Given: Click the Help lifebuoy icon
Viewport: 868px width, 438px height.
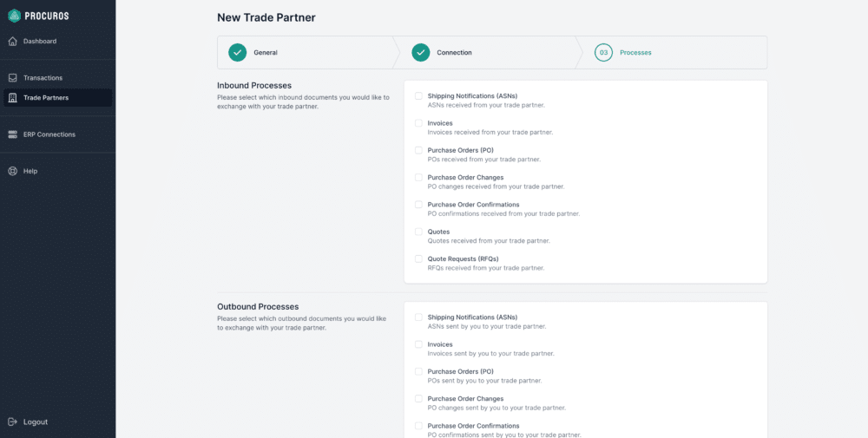Looking at the screenshot, I should click(13, 171).
